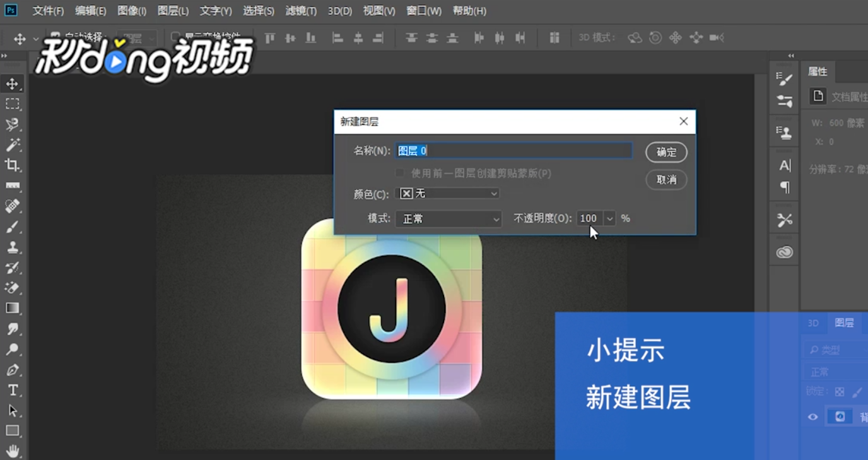The height and width of the screenshot is (460, 868).
Task: Select the Rectangular Marquee tool
Action: 13,103
